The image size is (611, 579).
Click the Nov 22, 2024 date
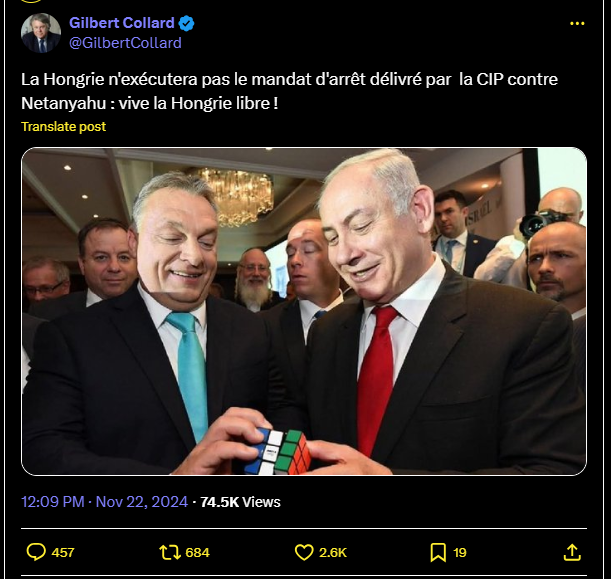click(142, 502)
